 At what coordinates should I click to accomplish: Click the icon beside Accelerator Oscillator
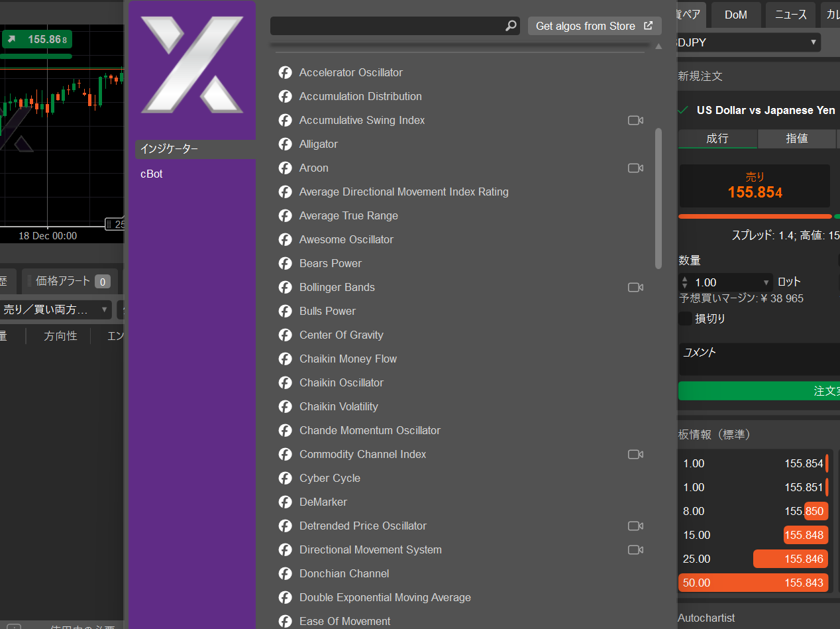[286, 72]
